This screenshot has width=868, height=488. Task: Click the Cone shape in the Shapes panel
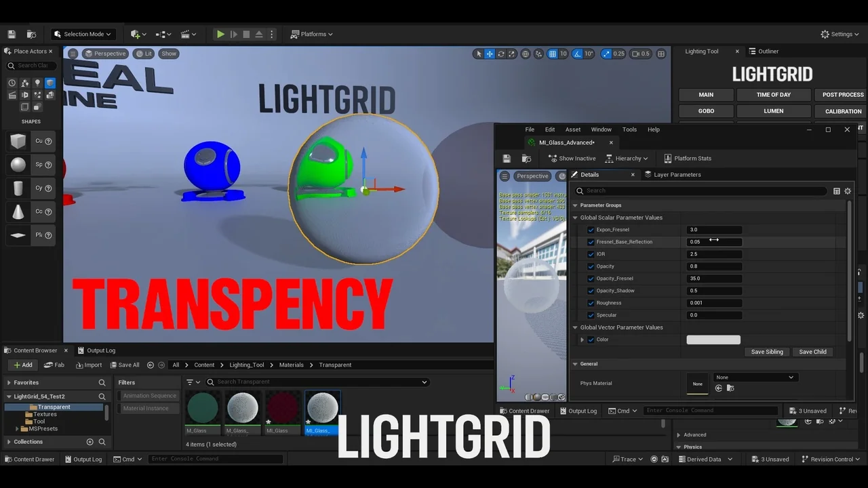18,211
